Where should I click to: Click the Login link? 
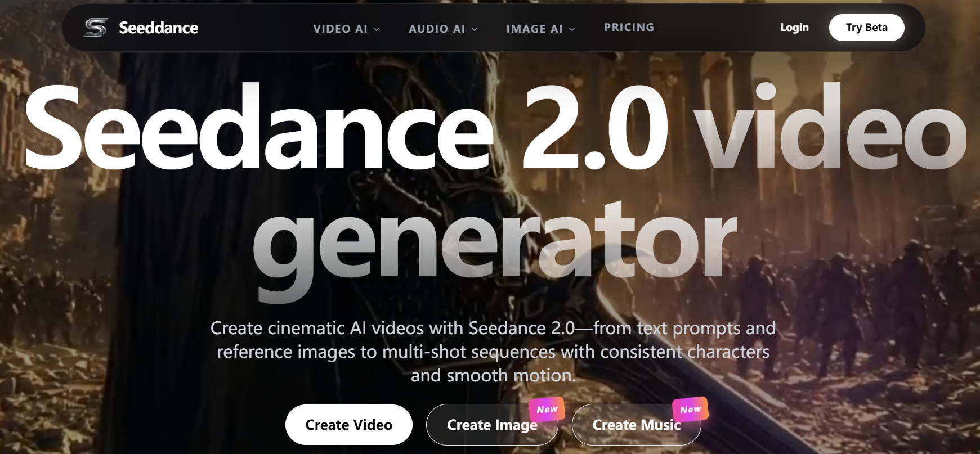[x=794, y=27]
